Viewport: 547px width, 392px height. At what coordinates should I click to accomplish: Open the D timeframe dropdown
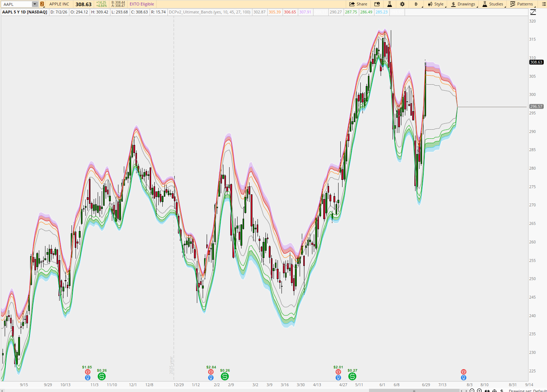[416, 4]
